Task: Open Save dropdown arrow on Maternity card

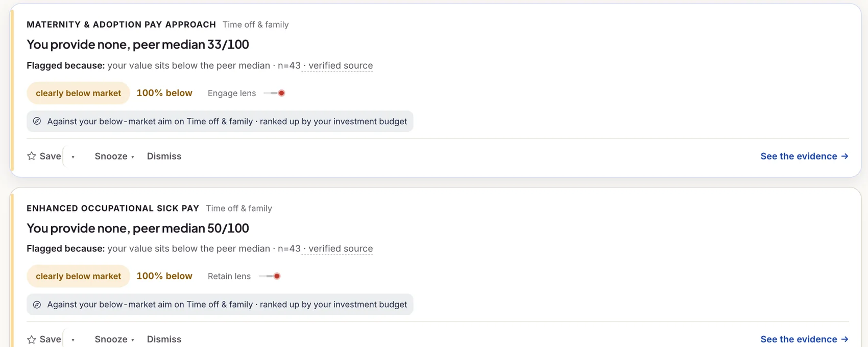Action: (73, 157)
